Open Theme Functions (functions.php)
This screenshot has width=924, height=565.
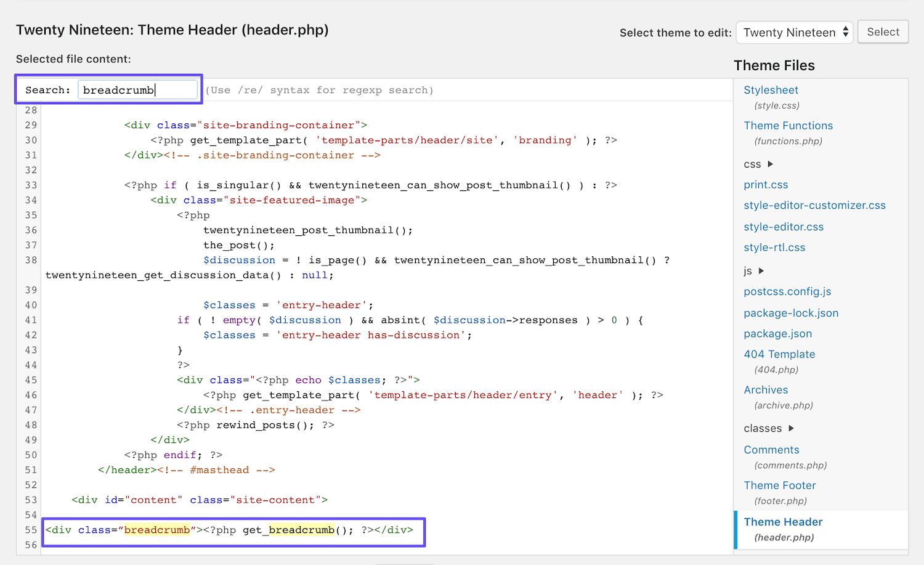(788, 125)
